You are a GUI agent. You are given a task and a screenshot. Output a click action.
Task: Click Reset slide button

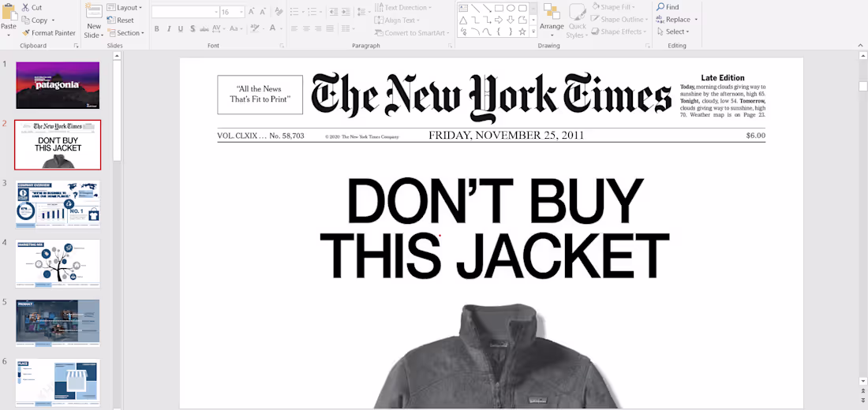tap(121, 20)
